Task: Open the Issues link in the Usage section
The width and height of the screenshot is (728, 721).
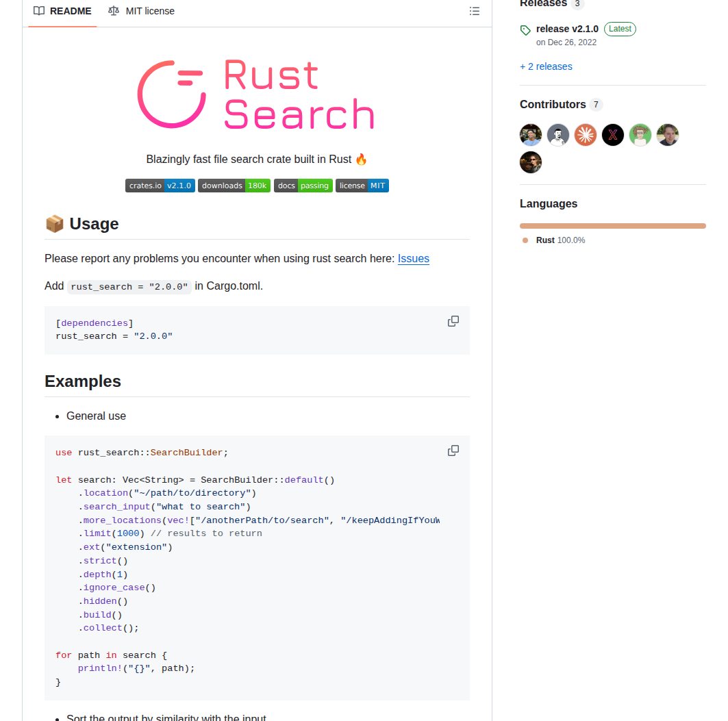Action: pyautogui.click(x=413, y=259)
